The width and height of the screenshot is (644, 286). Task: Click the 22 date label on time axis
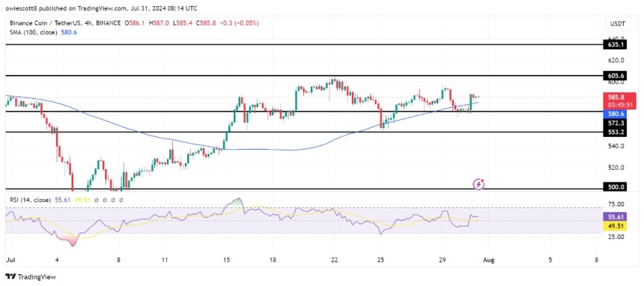[335, 260]
